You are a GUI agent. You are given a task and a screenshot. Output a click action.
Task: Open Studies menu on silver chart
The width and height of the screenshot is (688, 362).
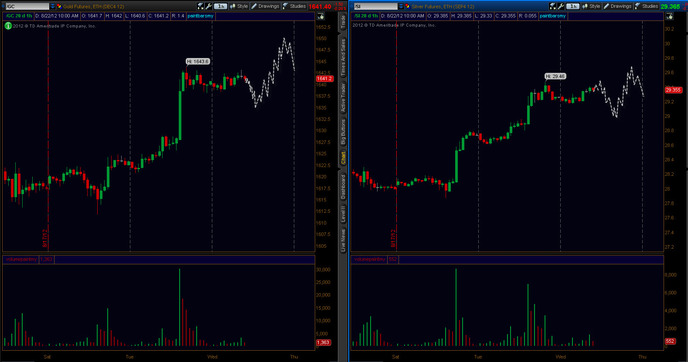[646, 6]
